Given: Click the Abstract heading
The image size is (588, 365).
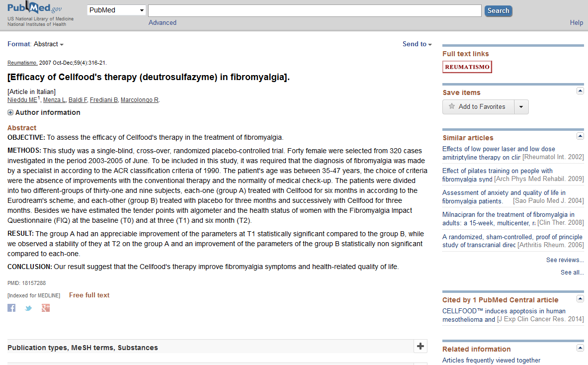Looking at the screenshot, I should coord(22,128).
